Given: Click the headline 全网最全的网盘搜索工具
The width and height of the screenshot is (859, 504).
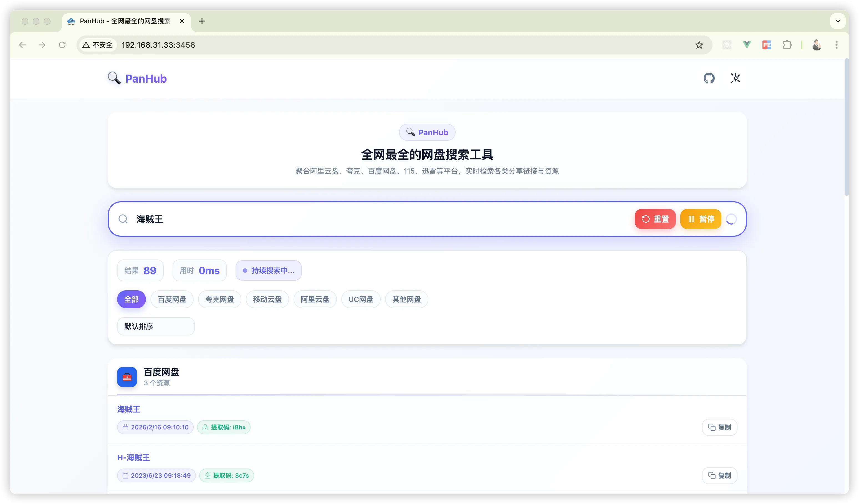Looking at the screenshot, I should click(x=427, y=155).
